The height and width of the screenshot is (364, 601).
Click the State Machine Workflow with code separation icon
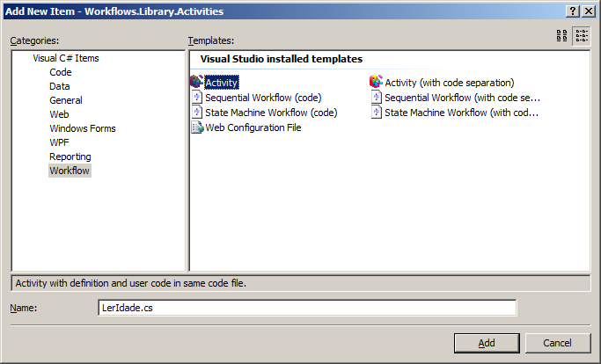click(x=376, y=113)
